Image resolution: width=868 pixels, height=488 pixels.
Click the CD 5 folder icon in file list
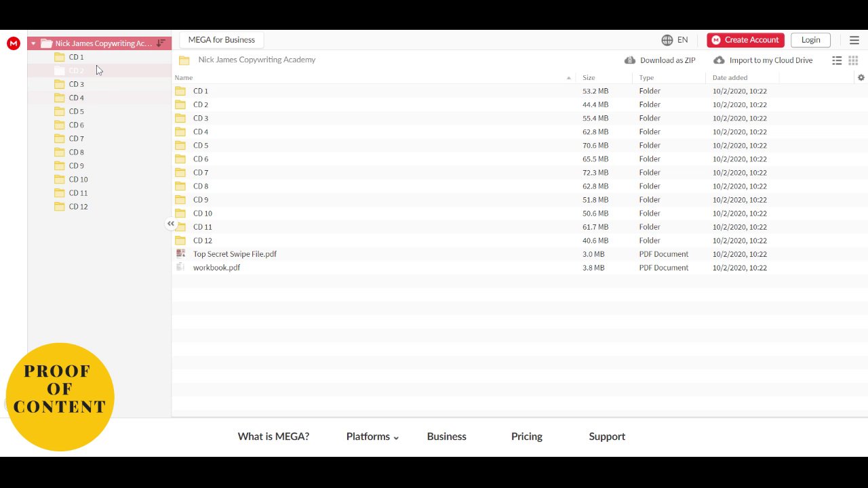click(x=180, y=145)
